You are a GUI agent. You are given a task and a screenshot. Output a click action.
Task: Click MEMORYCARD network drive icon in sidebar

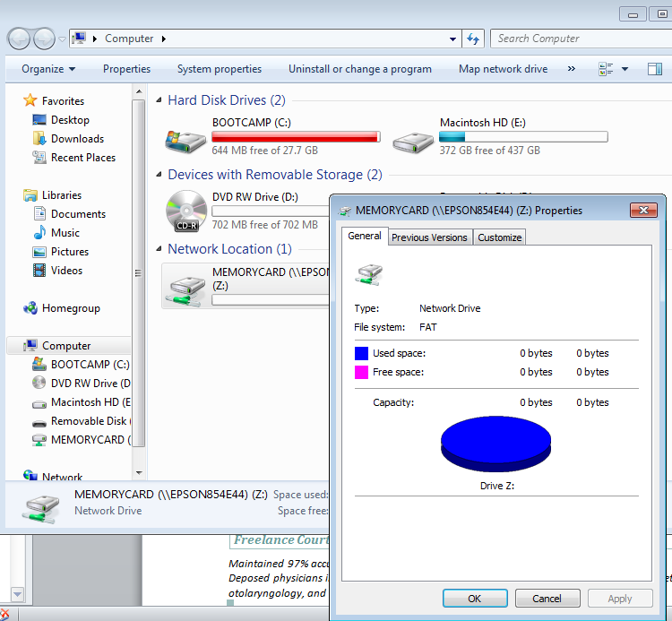click(x=39, y=440)
